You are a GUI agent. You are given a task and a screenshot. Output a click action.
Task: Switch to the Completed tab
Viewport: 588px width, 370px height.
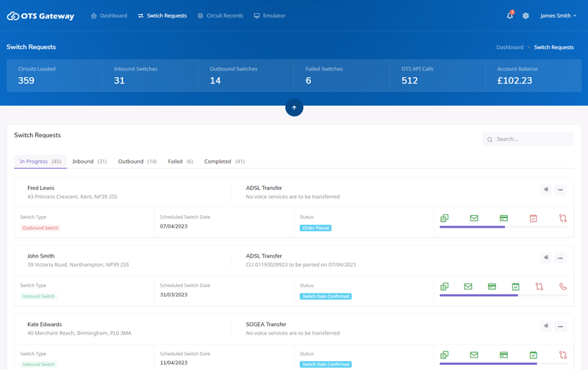click(224, 162)
